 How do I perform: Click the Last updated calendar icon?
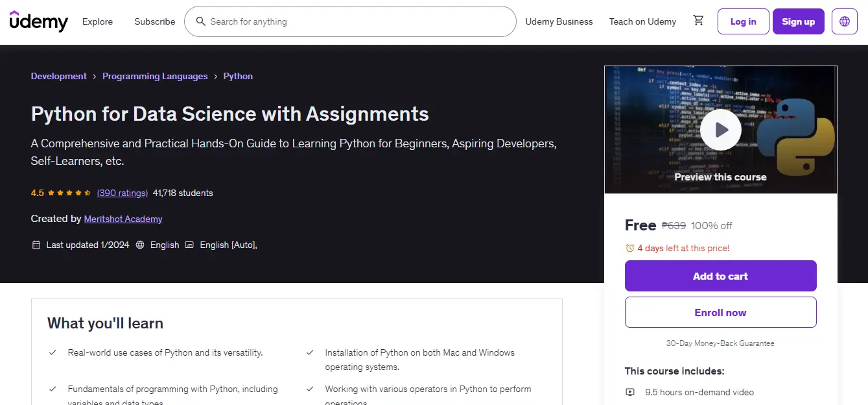[36, 245]
